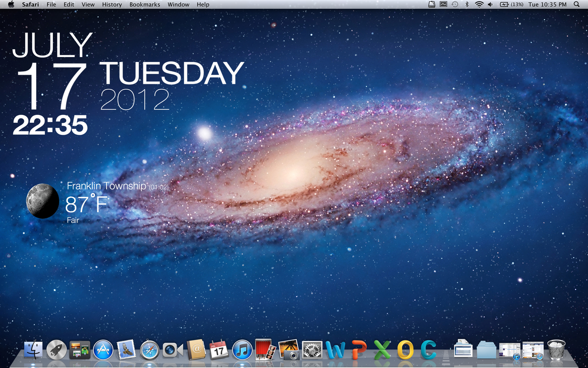Viewport: 588px width, 368px height.
Task: Click the Apple menu logo
Action: click(11, 5)
